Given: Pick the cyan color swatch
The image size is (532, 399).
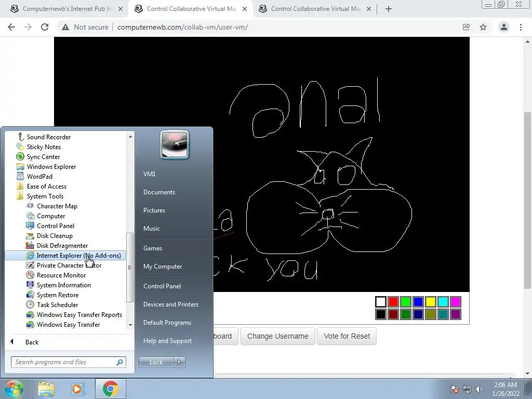Looking at the screenshot, I should click(443, 302).
